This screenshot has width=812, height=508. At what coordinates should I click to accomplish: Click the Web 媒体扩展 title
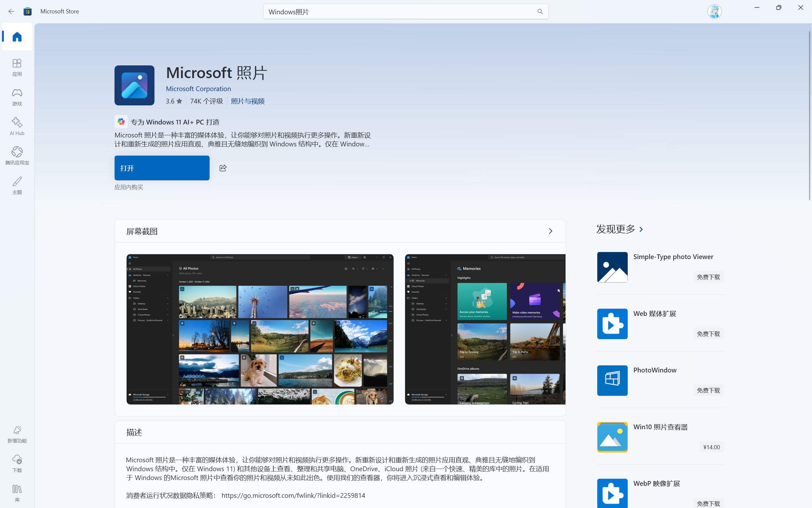click(655, 313)
